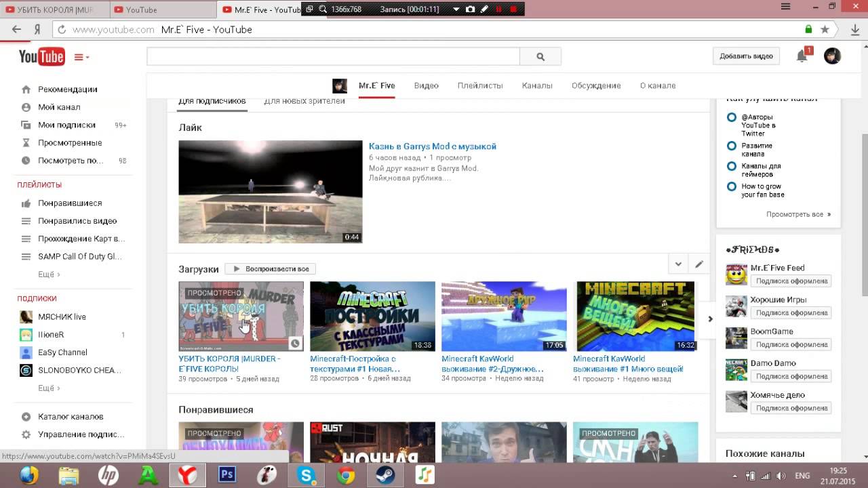
Task: Open the account avatar menu
Action: (832, 56)
